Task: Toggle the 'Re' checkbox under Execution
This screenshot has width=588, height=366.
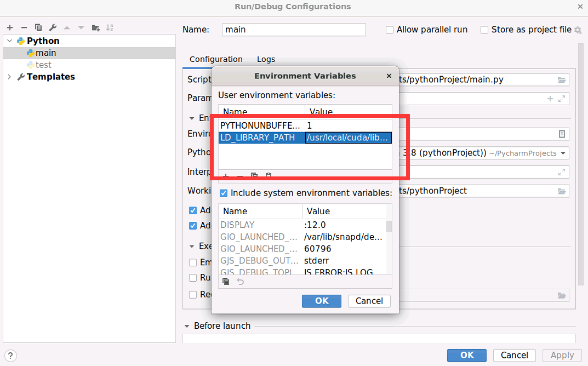Action: click(193, 295)
